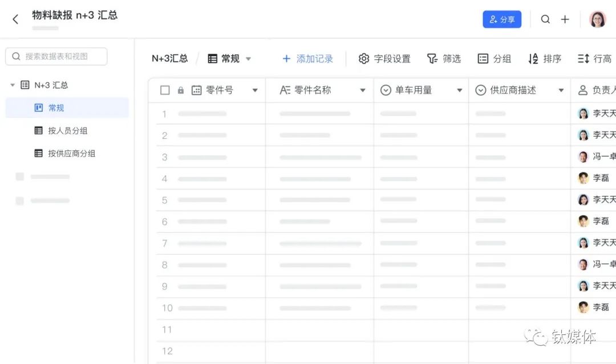Open the 零件号 column dropdown arrow

click(x=255, y=91)
